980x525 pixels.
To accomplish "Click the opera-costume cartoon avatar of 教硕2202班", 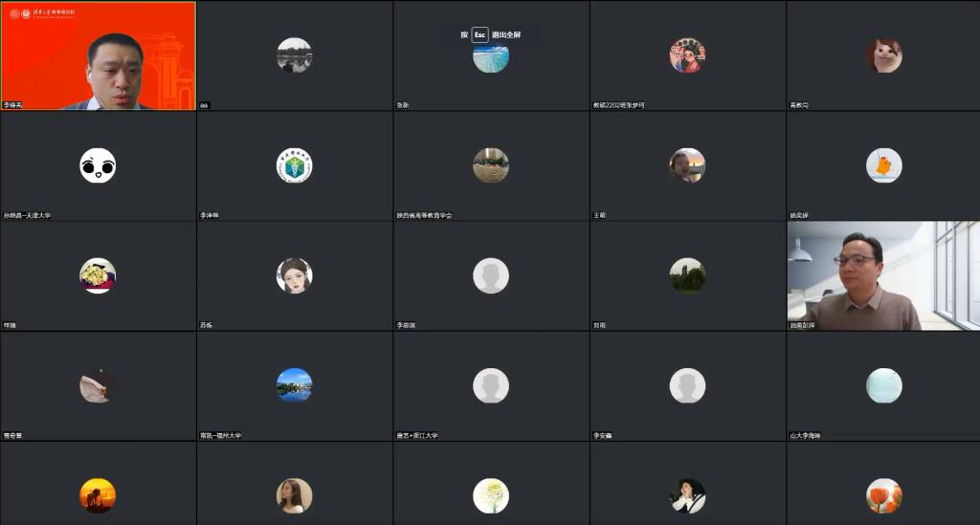I will (x=687, y=55).
